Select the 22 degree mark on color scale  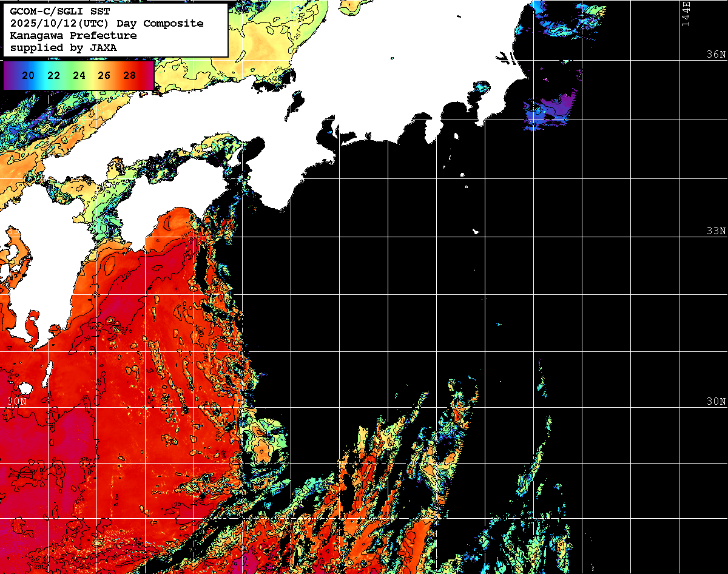pos(53,75)
